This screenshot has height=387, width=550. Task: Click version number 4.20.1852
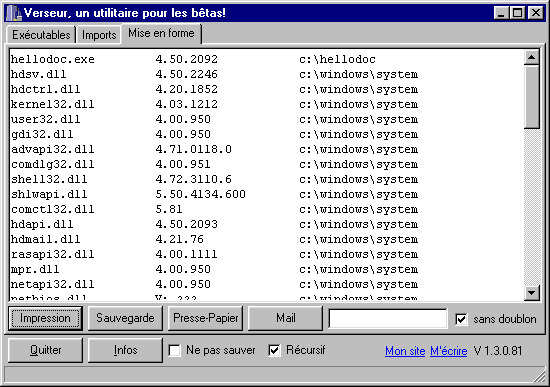point(187,89)
